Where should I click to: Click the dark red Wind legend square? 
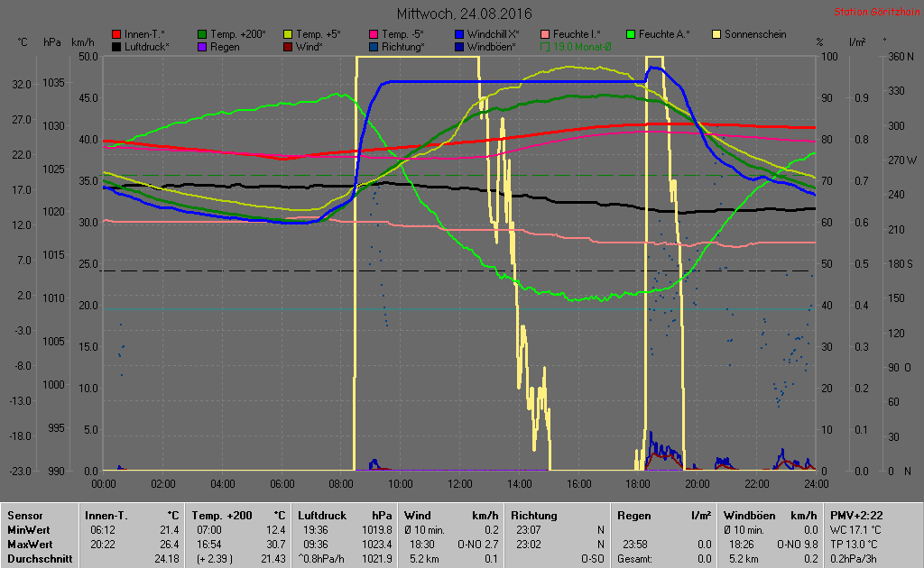point(288,46)
